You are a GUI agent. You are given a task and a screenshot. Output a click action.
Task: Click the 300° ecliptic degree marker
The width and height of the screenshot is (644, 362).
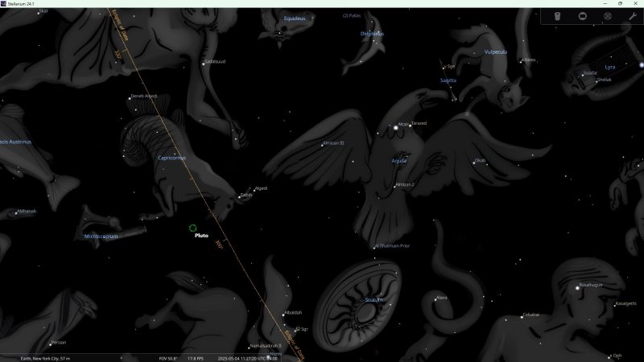[219, 245]
